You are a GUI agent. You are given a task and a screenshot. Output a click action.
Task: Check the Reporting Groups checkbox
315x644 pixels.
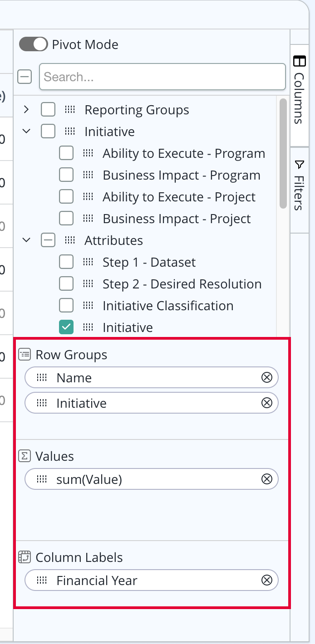pyautogui.click(x=48, y=110)
